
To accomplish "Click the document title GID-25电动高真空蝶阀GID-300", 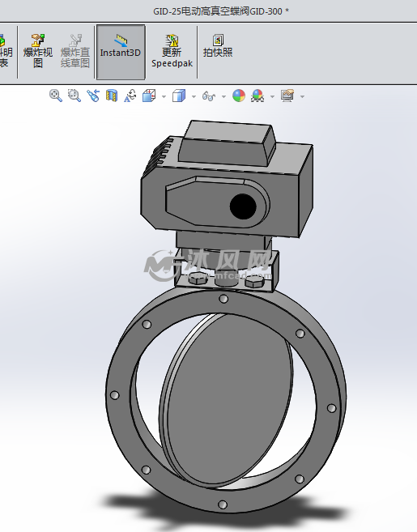I will tap(218, 11).
